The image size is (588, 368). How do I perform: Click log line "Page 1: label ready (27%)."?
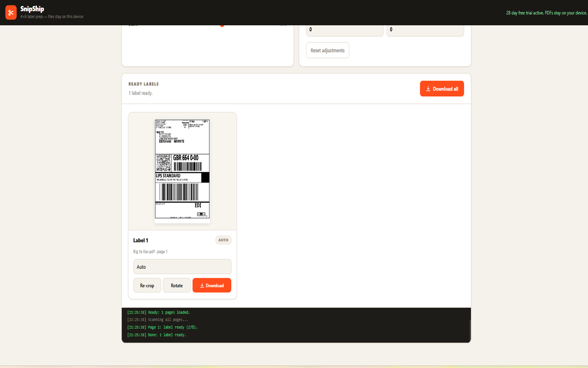[x=163, y=327]
